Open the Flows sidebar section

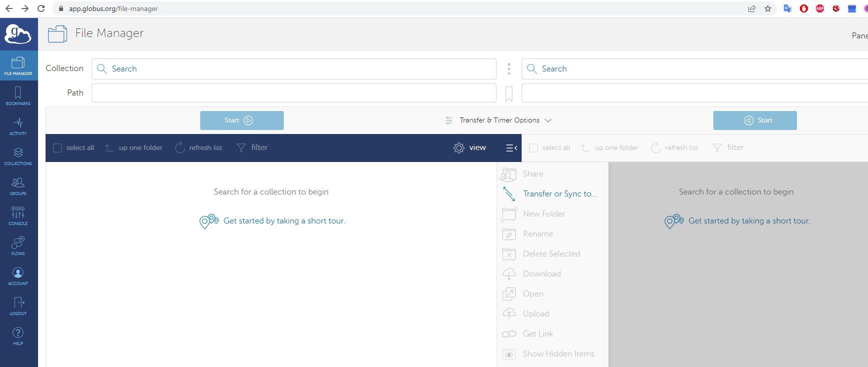point(18,245)
